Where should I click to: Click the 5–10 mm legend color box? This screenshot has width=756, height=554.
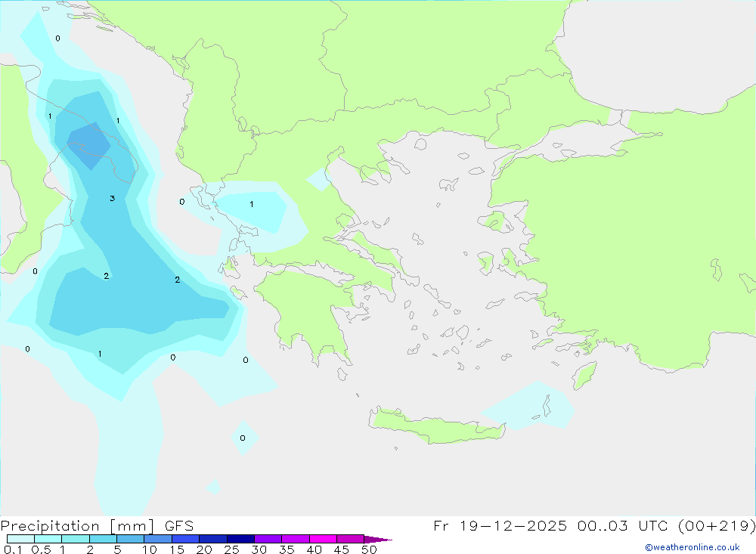[x=131, y=539]
